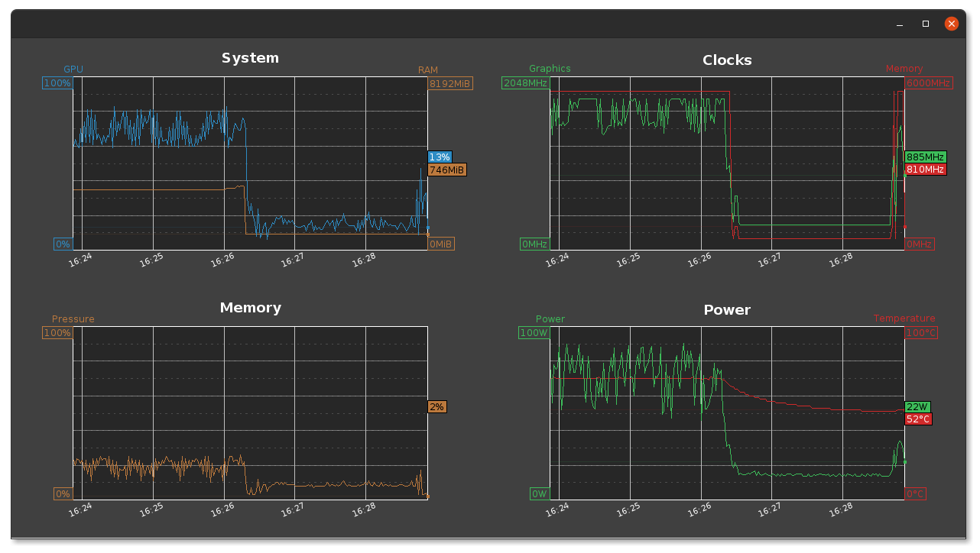Click the 6000MHz memory axis maximum
Viewport: 980px width, 553px height.
929,83
